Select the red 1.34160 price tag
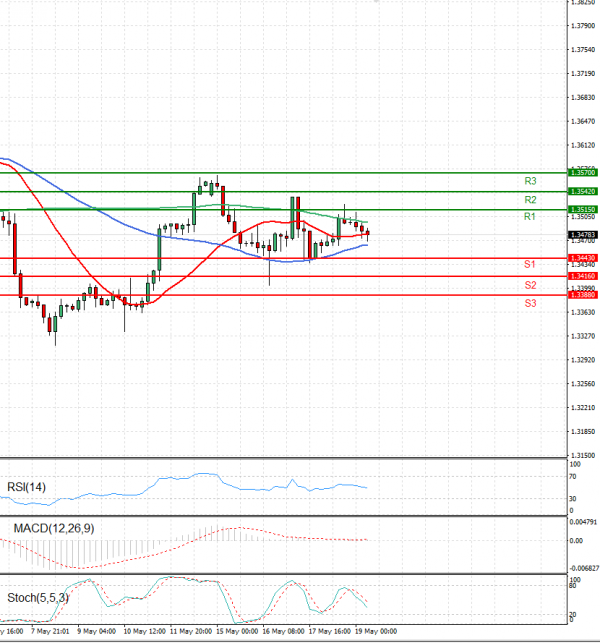Image resolution: width=600 pixels, height=643 pixels. tap(583, 276)
